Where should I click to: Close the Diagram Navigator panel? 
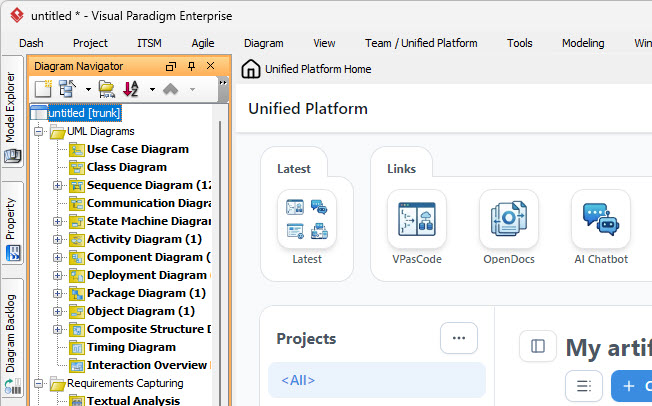210,66
